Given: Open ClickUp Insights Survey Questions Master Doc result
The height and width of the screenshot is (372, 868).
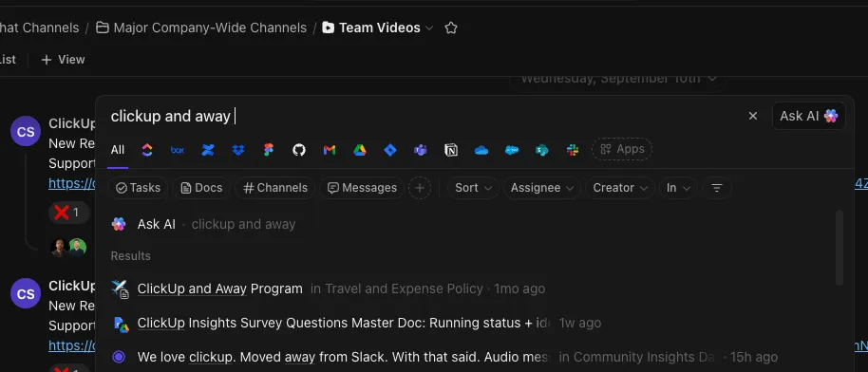Looking at the screenshot, I should pyautogui.click(x=468, y=323).
